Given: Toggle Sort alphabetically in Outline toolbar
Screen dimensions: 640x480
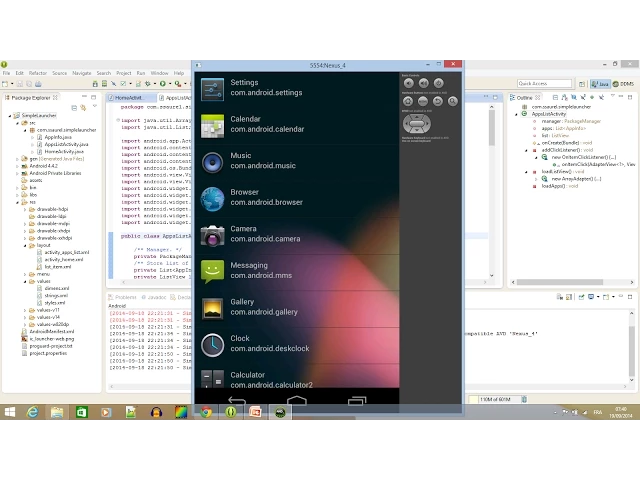Looking at the screenshot, I should (564, 97).
